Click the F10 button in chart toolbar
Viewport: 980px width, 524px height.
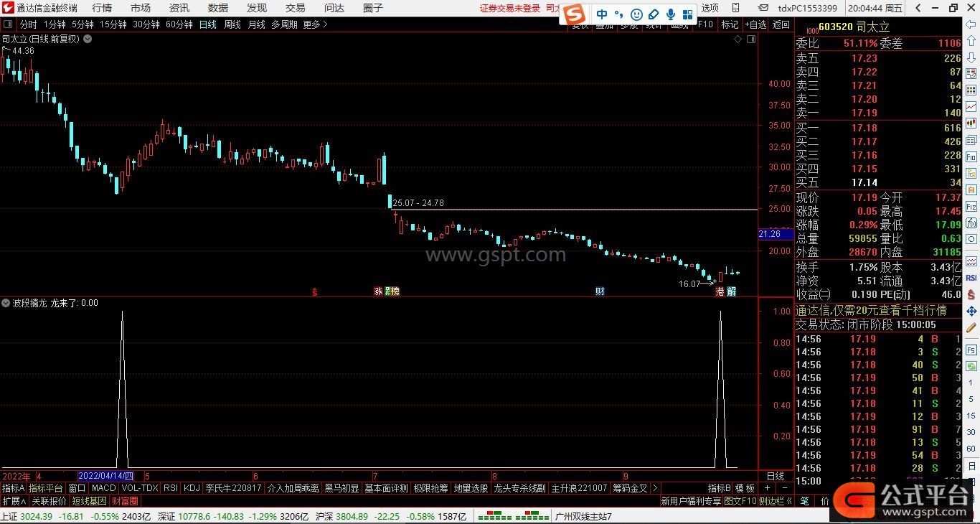(x=705, y=24)
